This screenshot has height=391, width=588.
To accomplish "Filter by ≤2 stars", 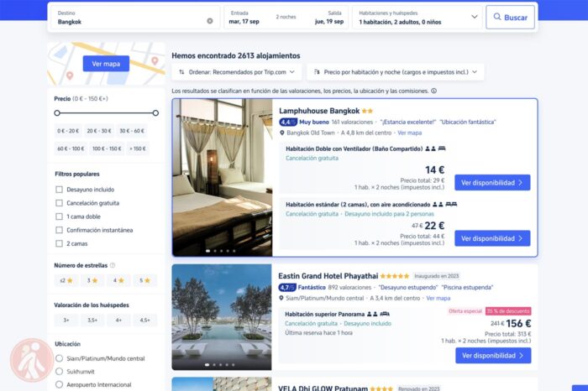I will [66, 280].
